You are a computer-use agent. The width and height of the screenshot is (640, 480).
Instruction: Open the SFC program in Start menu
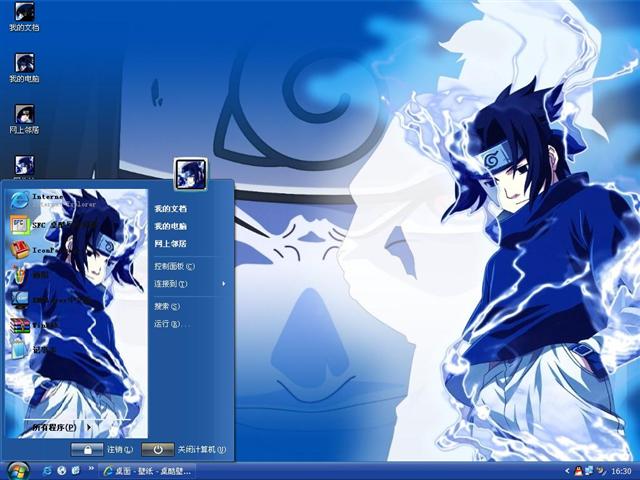point(52,225)
